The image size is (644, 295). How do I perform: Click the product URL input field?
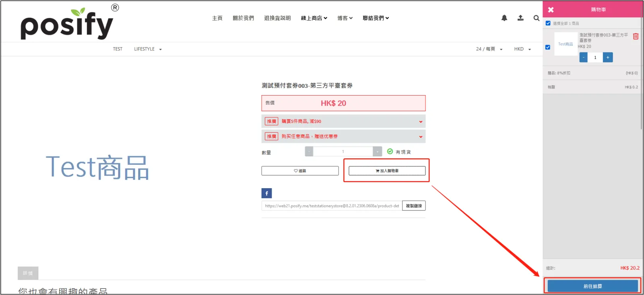pyautogui.click(x=332, y=206)
